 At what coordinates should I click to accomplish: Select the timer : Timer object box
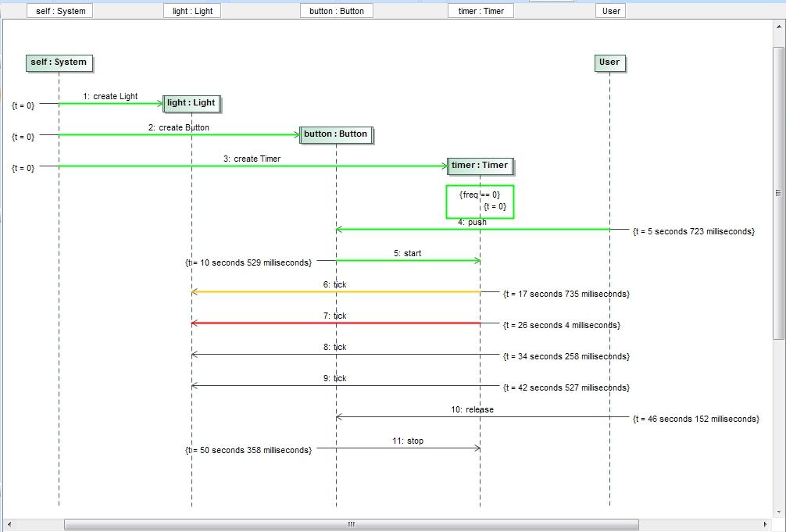coord(480,165)
